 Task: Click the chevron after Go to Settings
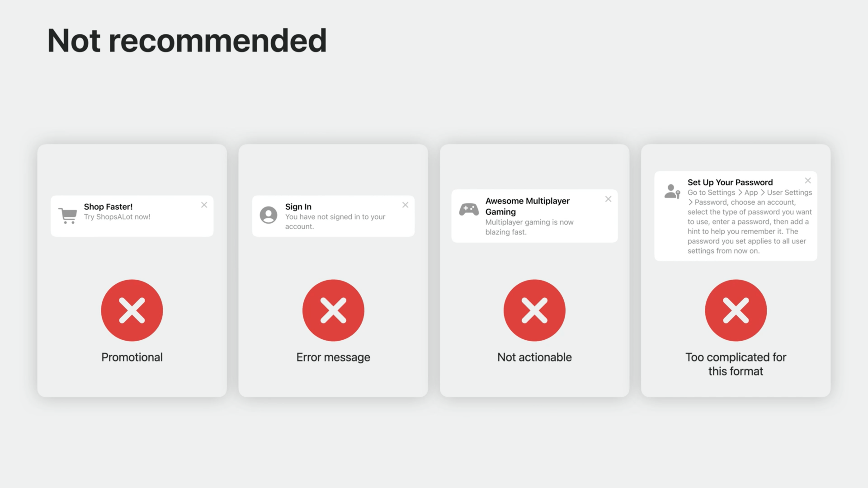click(740, 192)
